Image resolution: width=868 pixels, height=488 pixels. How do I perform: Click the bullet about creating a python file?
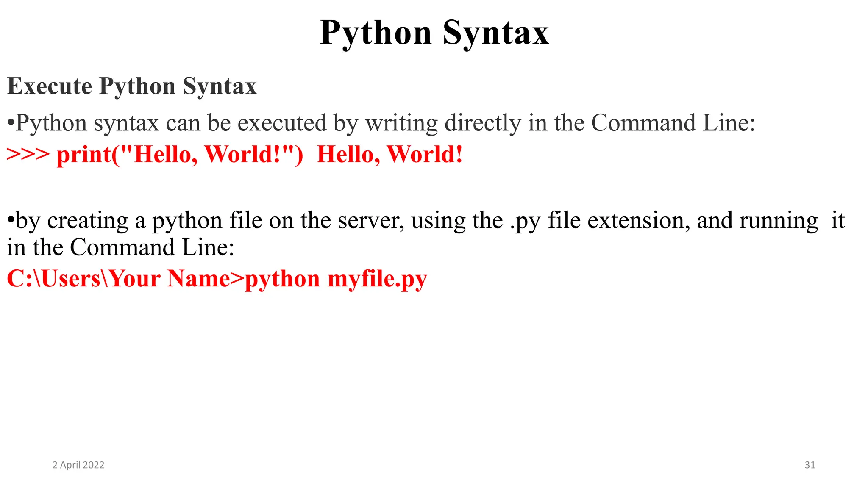tap(426, 221)
